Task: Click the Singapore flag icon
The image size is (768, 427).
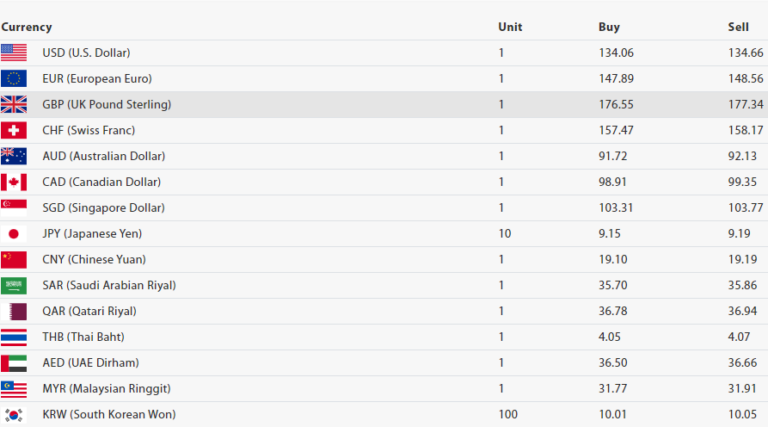Action: coord(14,208)
